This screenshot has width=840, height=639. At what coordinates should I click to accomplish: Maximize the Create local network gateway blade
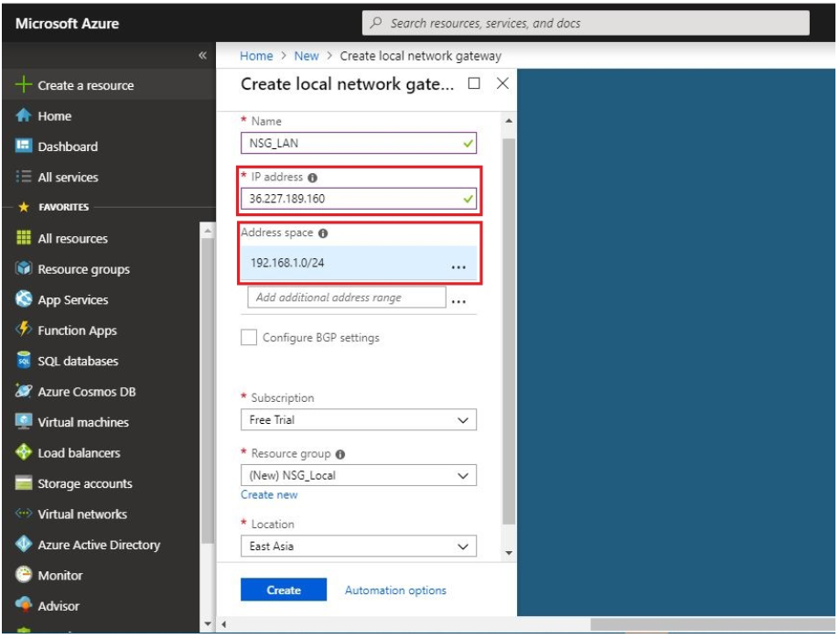[x=474, y=83]
